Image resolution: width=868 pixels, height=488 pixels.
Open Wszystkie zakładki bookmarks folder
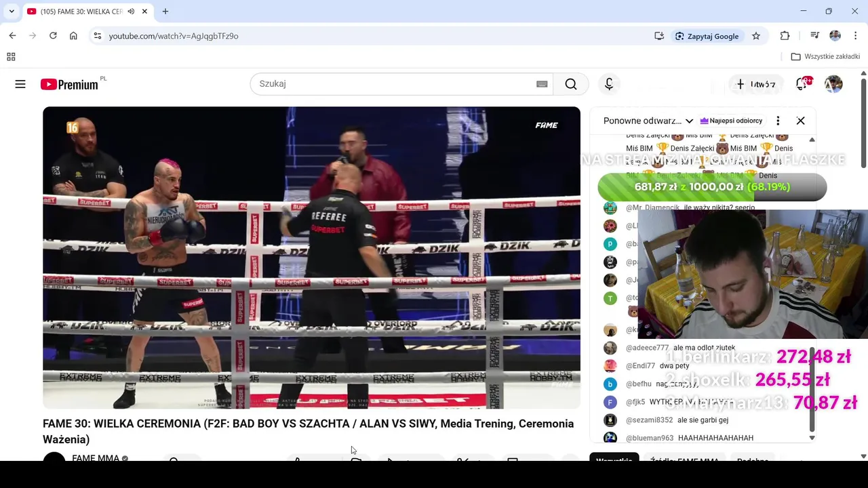[x=825, y=57]
